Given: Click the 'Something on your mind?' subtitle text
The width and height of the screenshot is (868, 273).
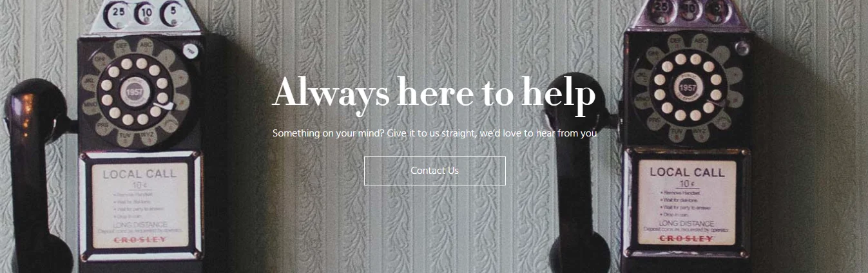Looking at the screenshot, I should 435,133.
